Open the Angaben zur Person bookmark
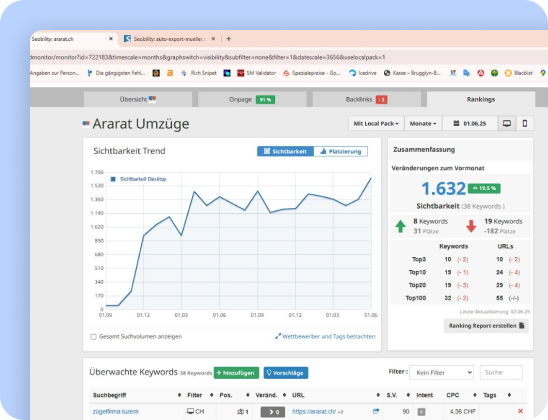 click(x=55, y=73)
